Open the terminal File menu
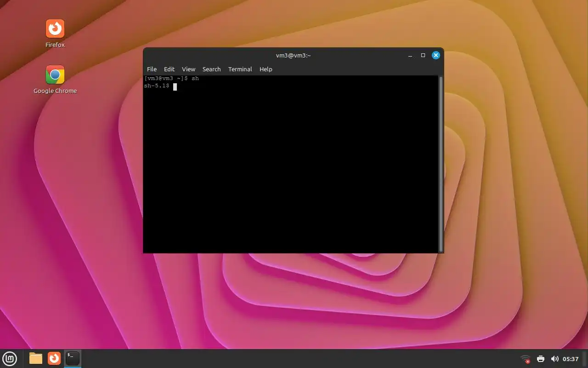The width and height of the screenshot is (588, 368). [x=152, y=69]
